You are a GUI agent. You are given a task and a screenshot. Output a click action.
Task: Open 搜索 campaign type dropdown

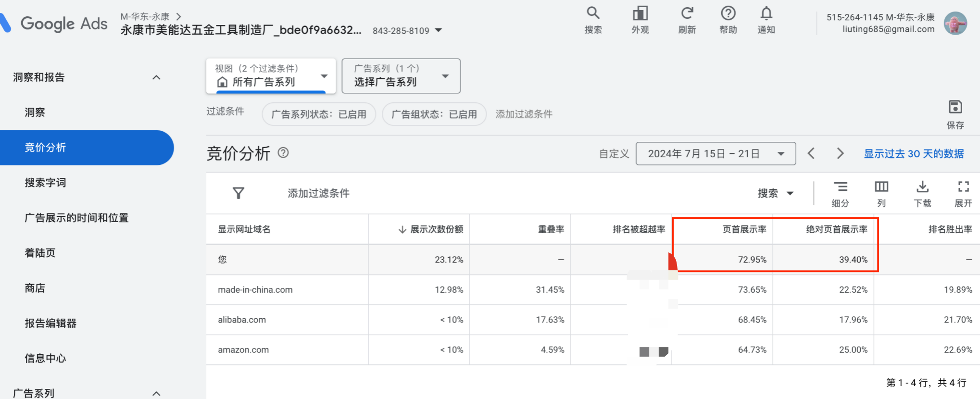coord(775,193)
